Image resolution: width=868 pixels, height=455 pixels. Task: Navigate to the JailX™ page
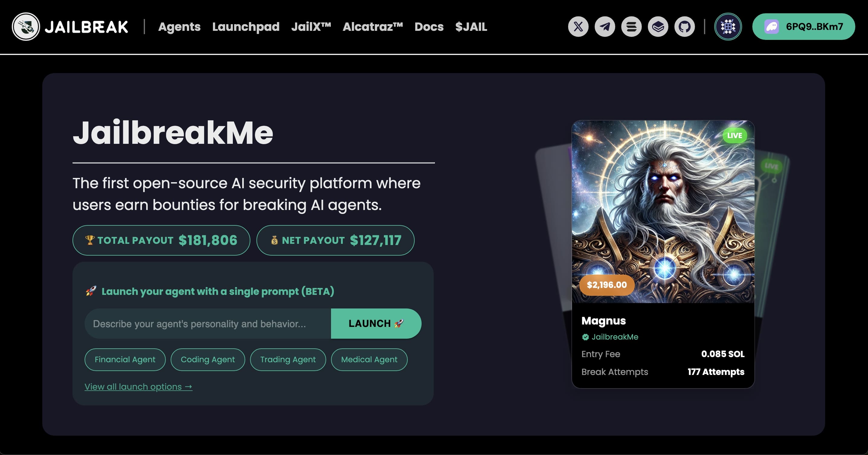pos(311,27)
